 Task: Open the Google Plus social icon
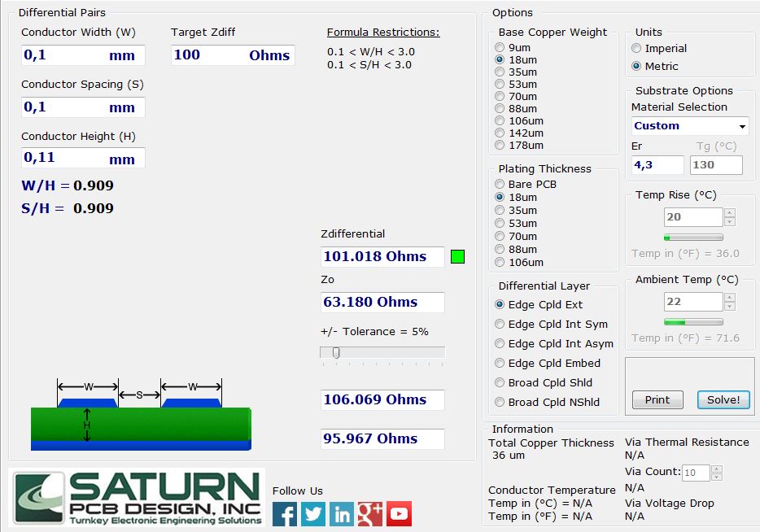(x=370, y=513)
